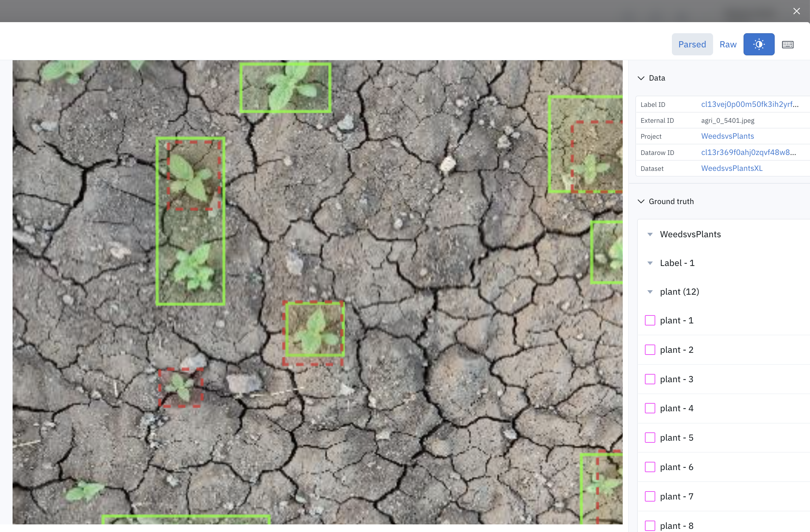Select the plant - 2 tree item
Image resolution: width=810 pixels, height=532 pixels.
coord(676,350)
